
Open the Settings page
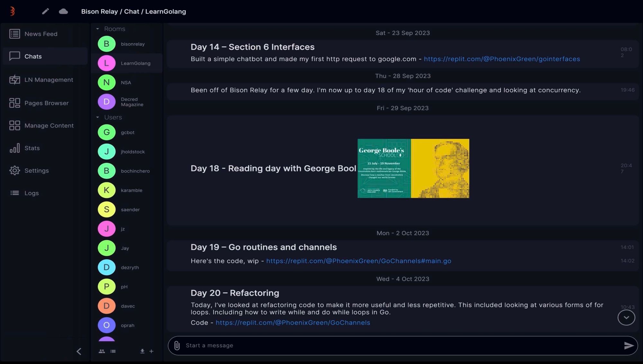(37, 170)
